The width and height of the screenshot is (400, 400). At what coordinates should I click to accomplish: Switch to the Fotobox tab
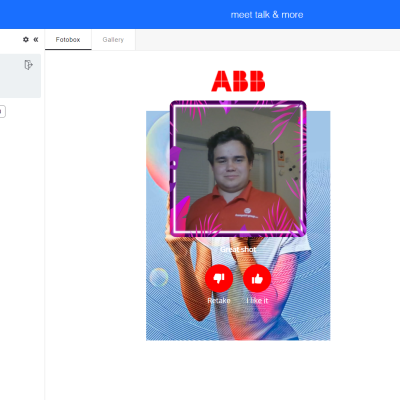point(68,40)
